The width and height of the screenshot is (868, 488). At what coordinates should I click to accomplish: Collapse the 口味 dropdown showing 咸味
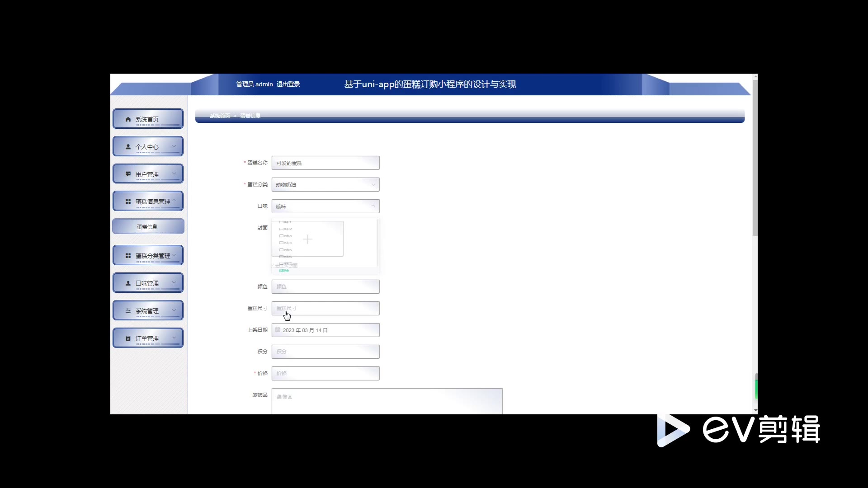pos(373,206)
